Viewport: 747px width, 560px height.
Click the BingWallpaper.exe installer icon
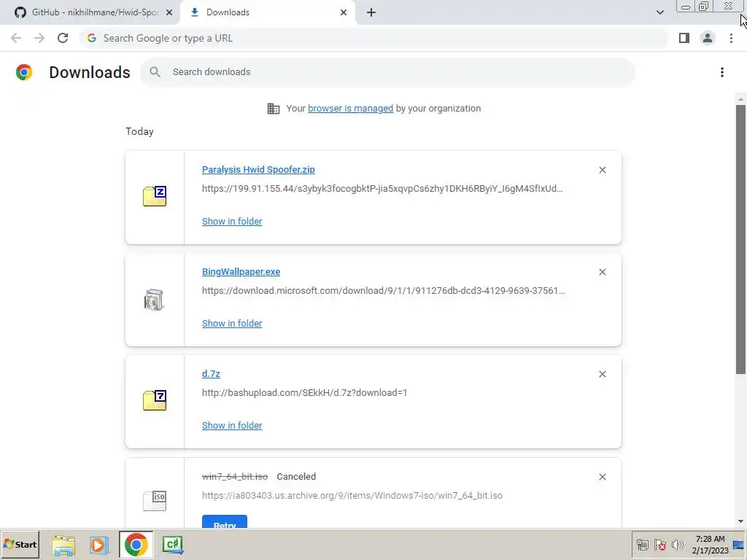click(154, 300)
